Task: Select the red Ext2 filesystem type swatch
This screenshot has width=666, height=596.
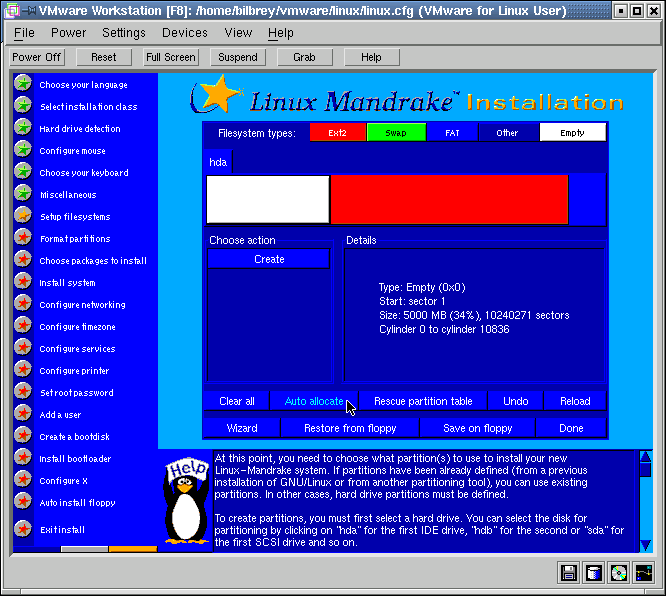Action: [337, 132]
